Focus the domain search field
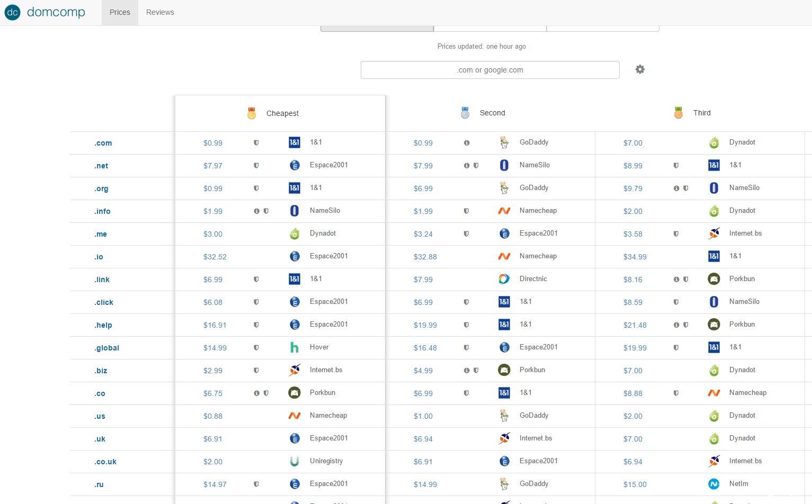This screenshot has width=812, height=504. (490, 70)
